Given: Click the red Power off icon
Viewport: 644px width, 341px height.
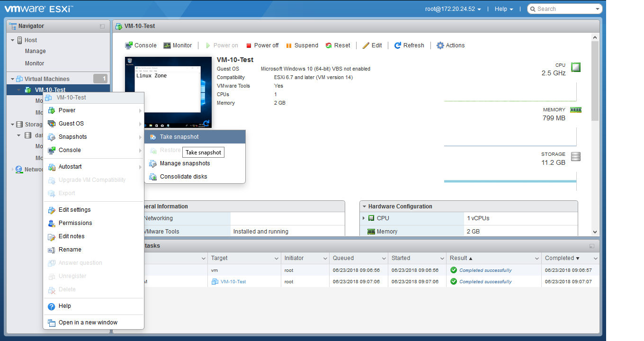Looking at the screenshot, I should point(249,45).
